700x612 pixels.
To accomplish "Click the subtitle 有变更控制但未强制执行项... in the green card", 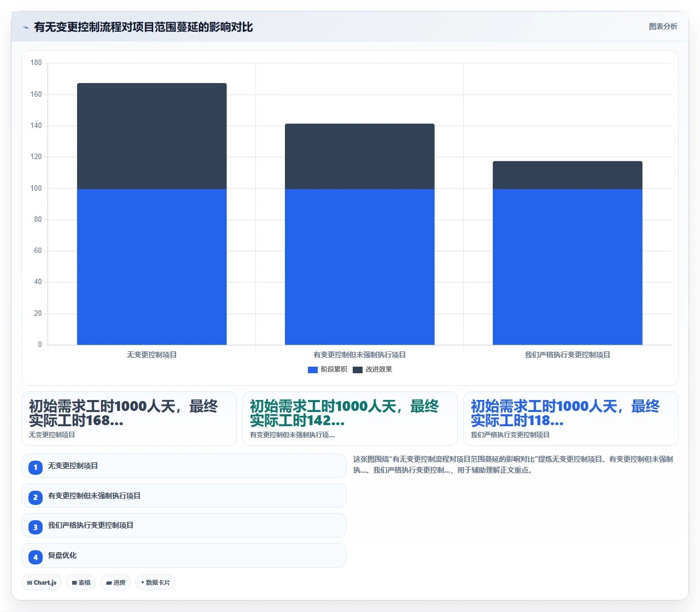I will (293, 435).
